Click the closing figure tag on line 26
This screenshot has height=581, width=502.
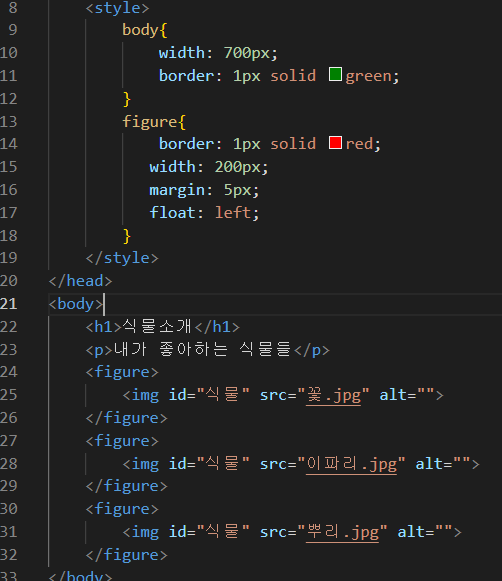pos(126,418)
